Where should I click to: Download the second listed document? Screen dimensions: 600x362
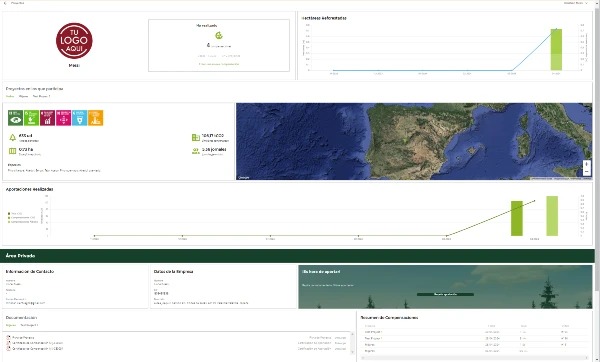[340, 343]
